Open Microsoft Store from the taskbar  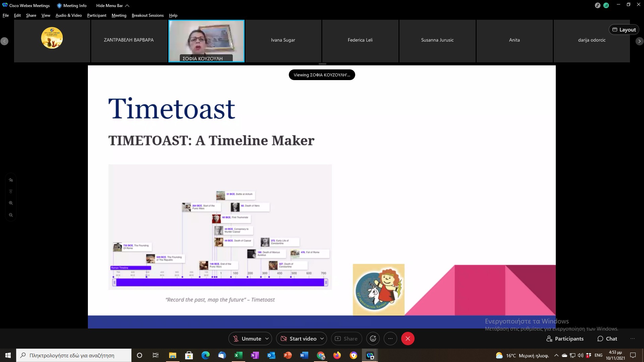click(x=189, y=355)
